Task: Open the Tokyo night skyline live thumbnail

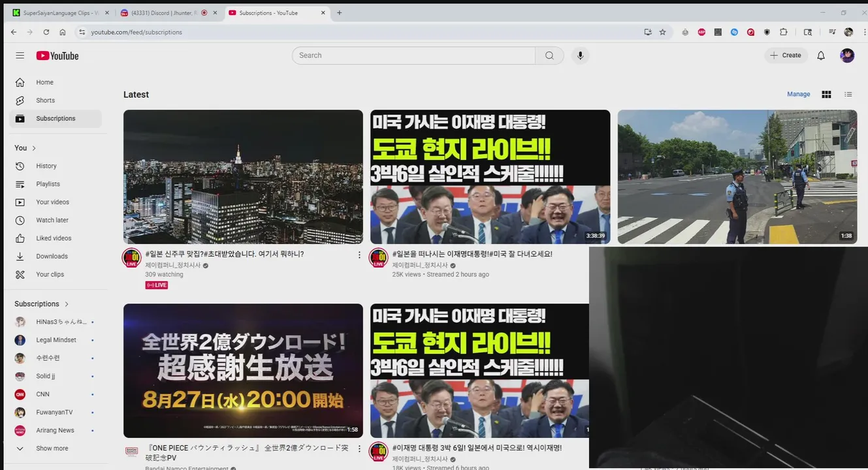Action: 243,177
